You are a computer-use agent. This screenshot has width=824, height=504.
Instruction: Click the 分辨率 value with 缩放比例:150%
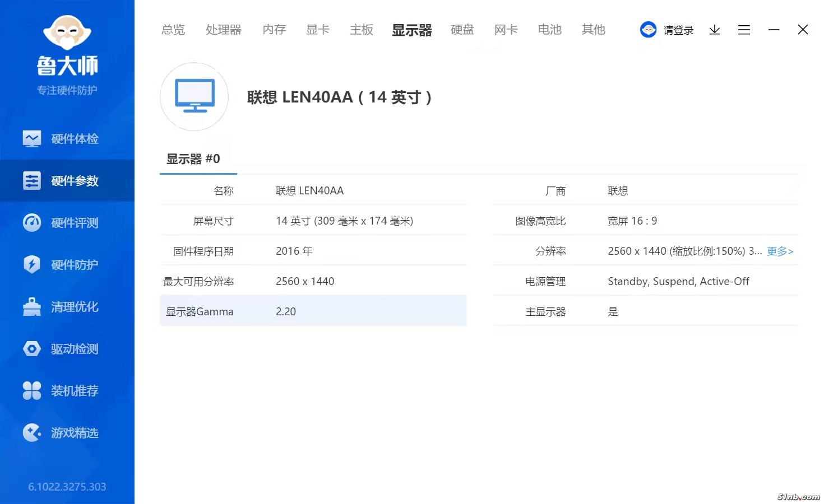(x=684, y=251)
